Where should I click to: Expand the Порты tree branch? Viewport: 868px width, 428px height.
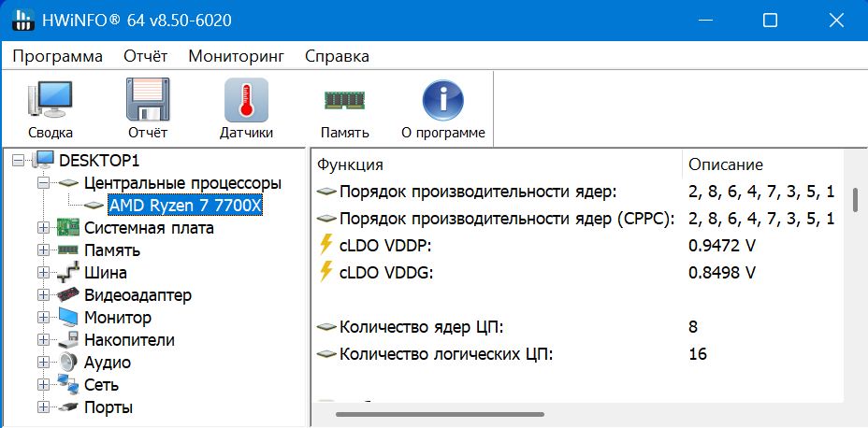click(43, 407)
